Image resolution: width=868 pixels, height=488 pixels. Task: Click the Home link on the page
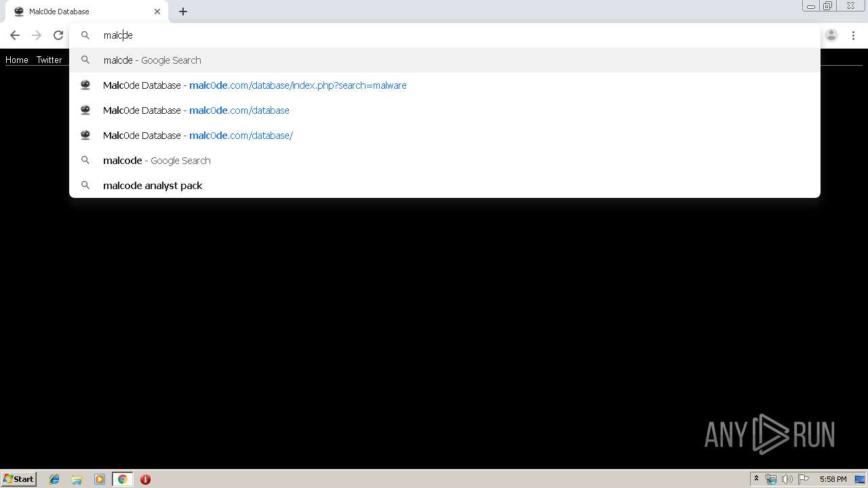pos(17,60)
